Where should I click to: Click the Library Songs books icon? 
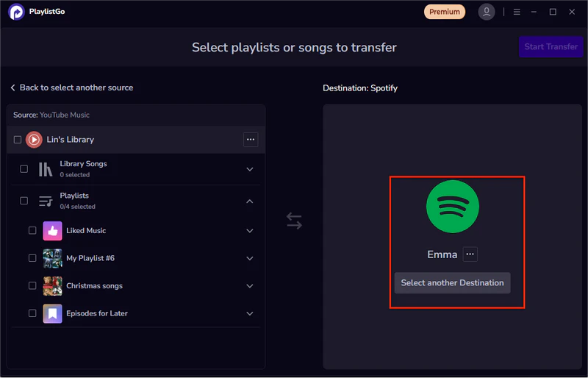pyautogui.click(x=46, y=169)
